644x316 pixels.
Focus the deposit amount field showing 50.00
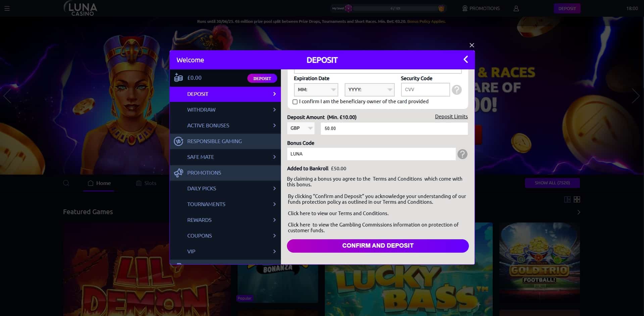click(394, 129)
